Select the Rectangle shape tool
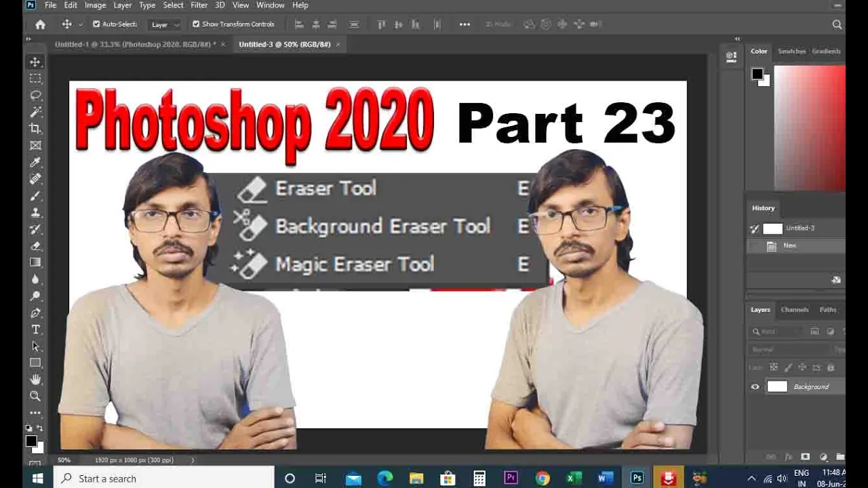Viewport: 868px width, 488px height. pos(35,363)
